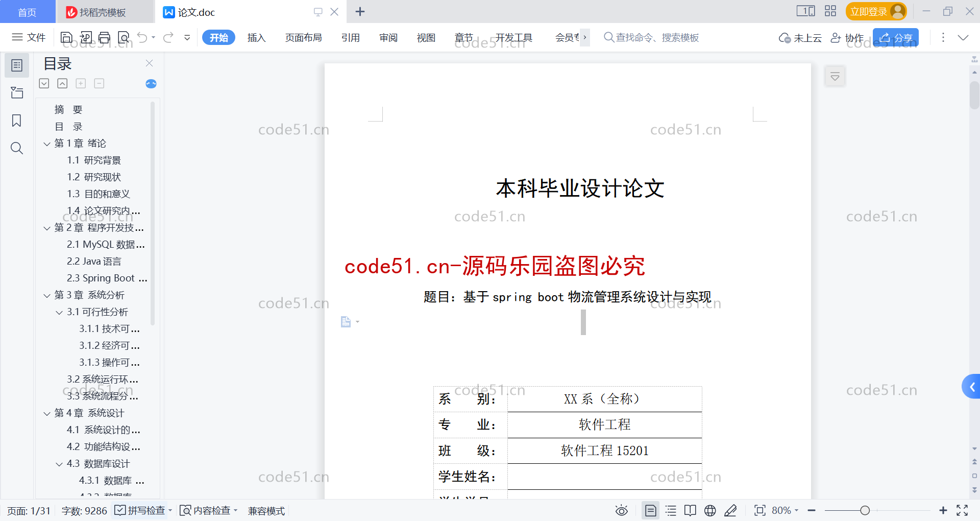Click the 分享 share button
Image resolution: width=980 pixels, height=521 pixels.
click(x=896, y=38)
